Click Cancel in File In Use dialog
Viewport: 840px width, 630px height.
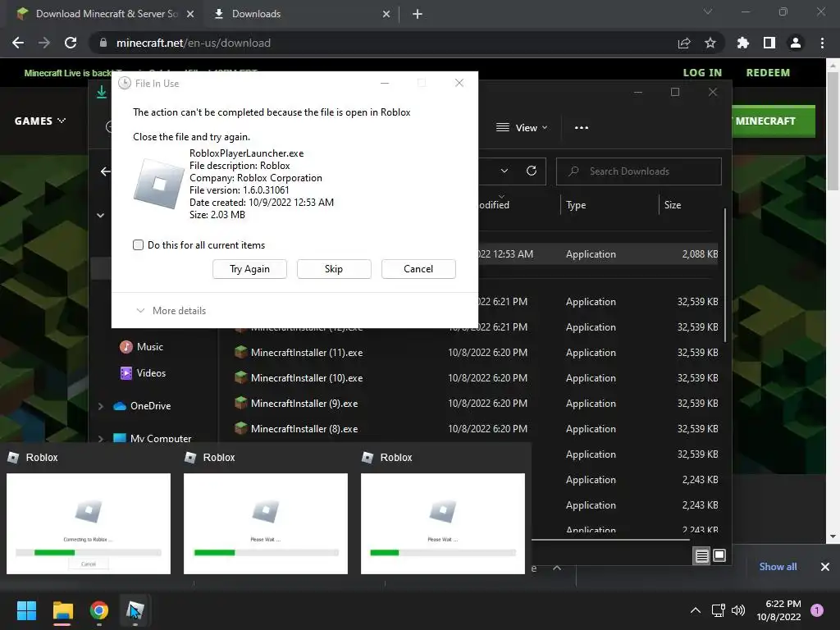tap(418, 269)
